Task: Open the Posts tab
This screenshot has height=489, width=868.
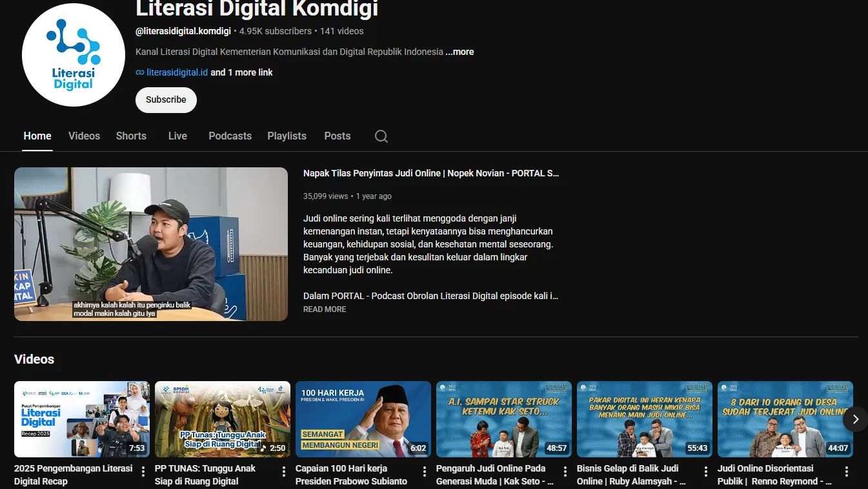Action: click(338, 136)
